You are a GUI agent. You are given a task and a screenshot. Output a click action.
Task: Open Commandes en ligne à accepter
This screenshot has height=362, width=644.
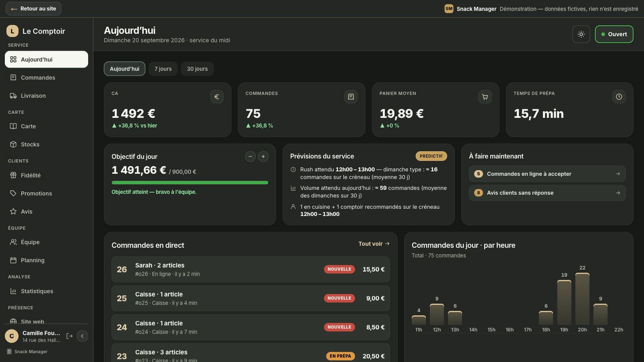pos(547,174)
